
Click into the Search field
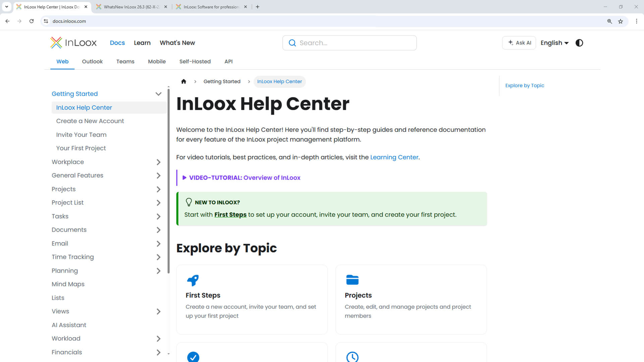[x=350, y=43]
